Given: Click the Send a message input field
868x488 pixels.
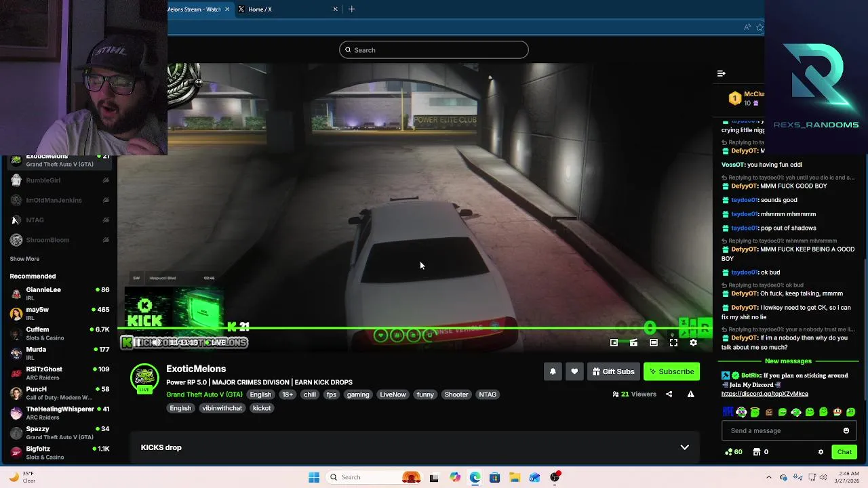Looking at the screenshot, I should click(788, 430).
